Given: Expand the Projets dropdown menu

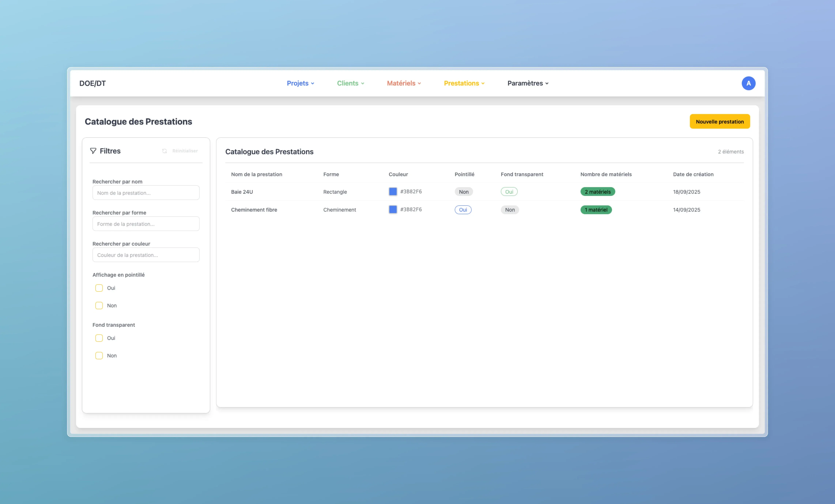Looking at the screenshot, I should coord(300,83).
